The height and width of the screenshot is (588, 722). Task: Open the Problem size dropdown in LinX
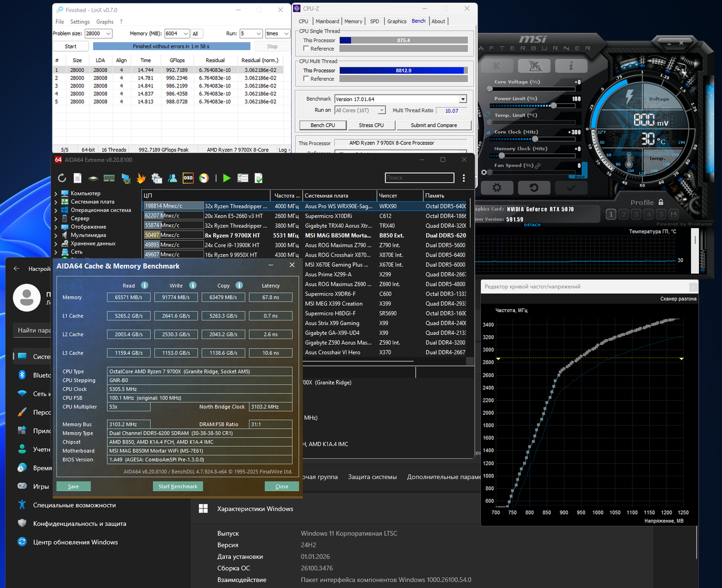(x=108, y=34)
